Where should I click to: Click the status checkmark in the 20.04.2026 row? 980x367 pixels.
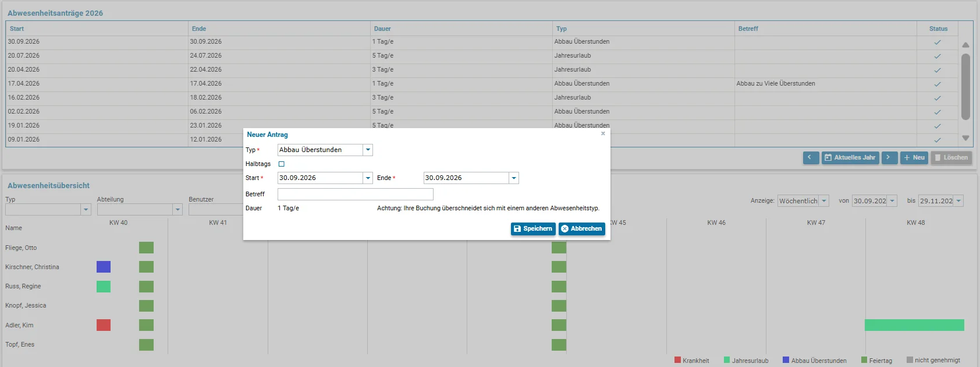point(938,70)
